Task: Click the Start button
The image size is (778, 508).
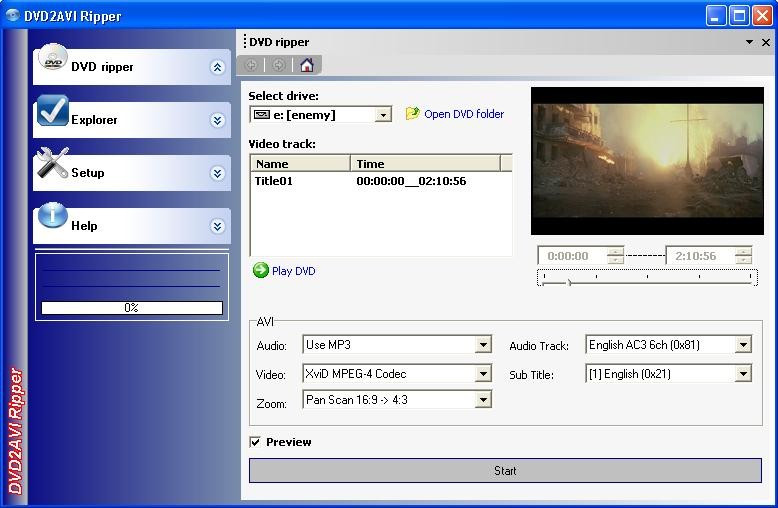Action: coord(505,470)
